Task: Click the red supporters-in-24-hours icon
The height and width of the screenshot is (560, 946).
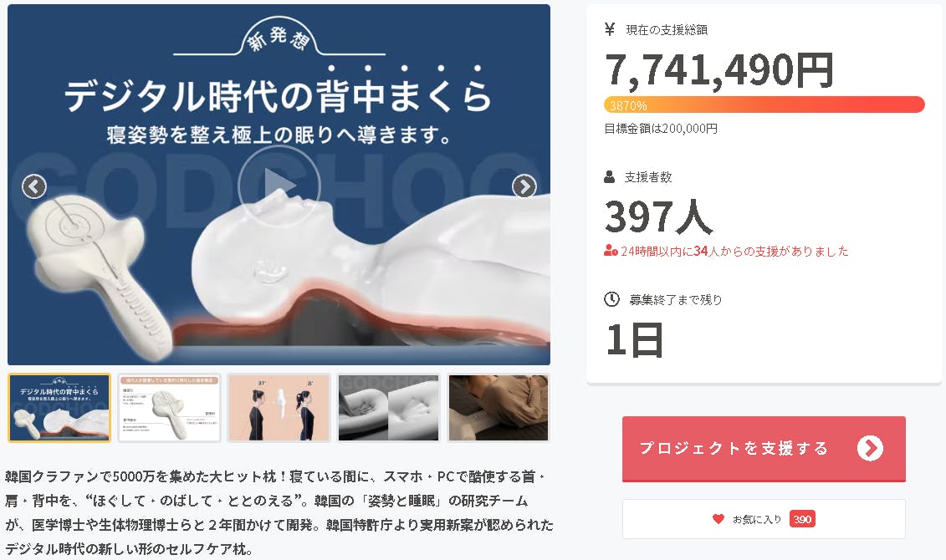Action: pos(611,251)
